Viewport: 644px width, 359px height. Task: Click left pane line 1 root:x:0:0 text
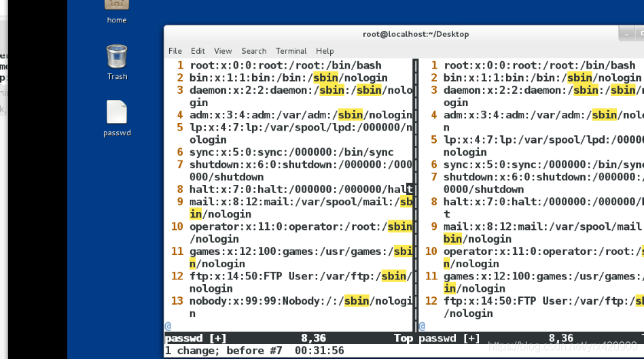point(285,65)
